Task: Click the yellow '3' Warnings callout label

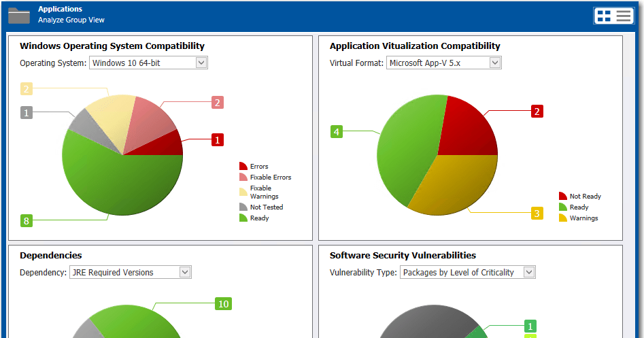Action: [x=537, y=214]
